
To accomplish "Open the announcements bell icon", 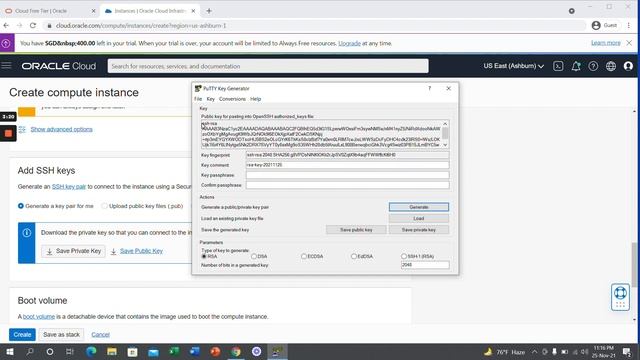I will [x=576, y=66].
